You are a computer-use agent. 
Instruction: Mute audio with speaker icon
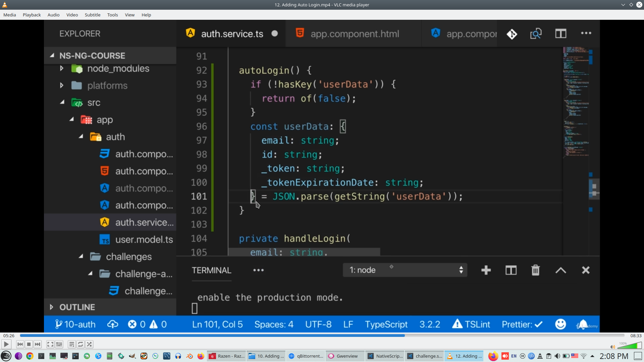click(x=612, y=347)
